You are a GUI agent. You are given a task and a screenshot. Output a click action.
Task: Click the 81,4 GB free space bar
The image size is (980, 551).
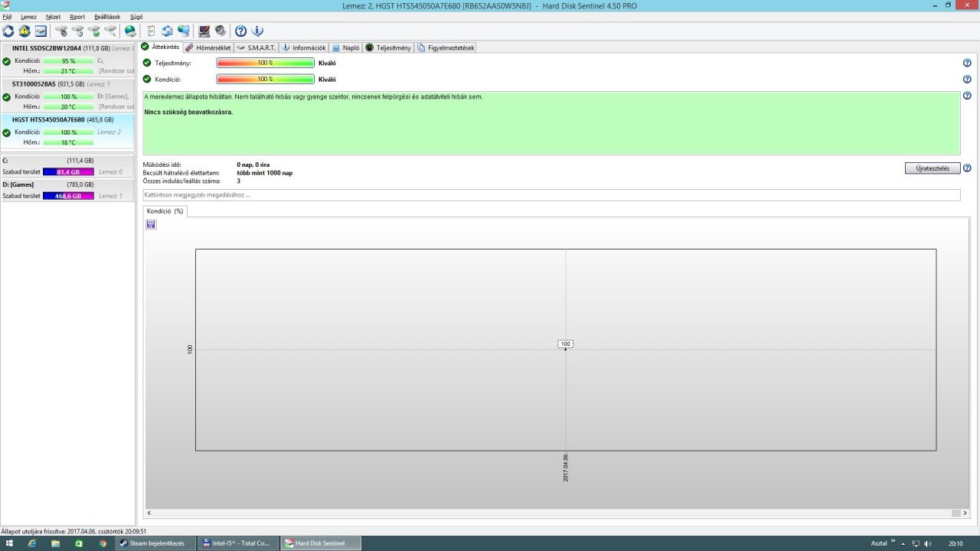pyautogui.click(x=69, y=172)
